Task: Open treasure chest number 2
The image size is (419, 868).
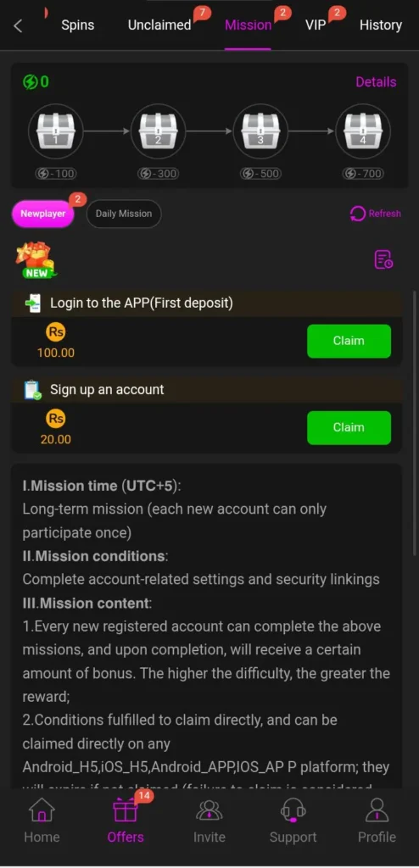Action: (x=158, y=131)
